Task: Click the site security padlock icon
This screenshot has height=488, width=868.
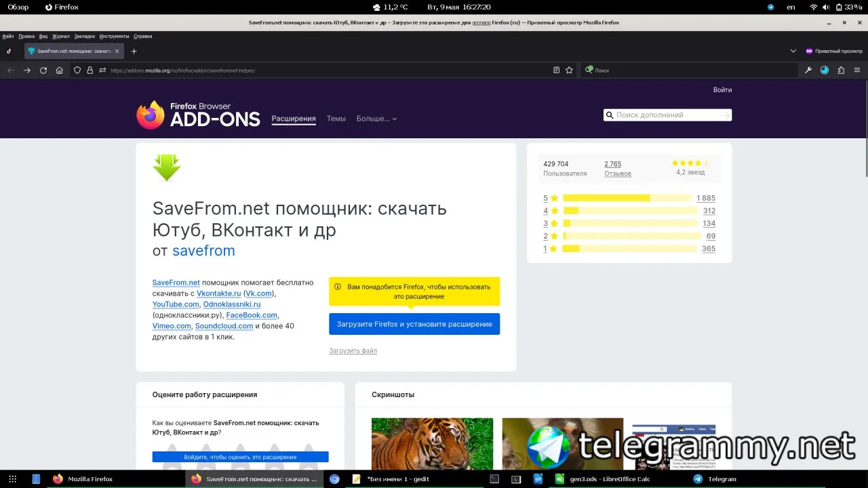Action: click(x=90, y=70)
